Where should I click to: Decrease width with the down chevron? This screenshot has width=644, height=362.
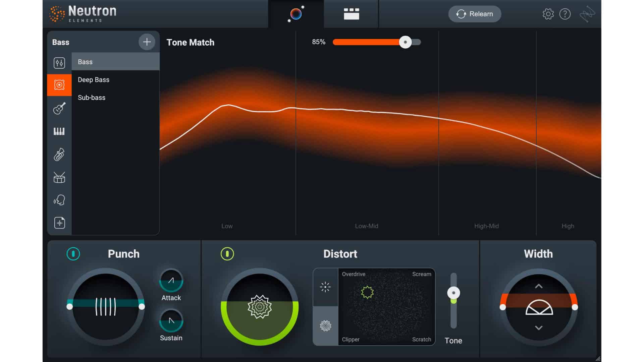[539, 328]
